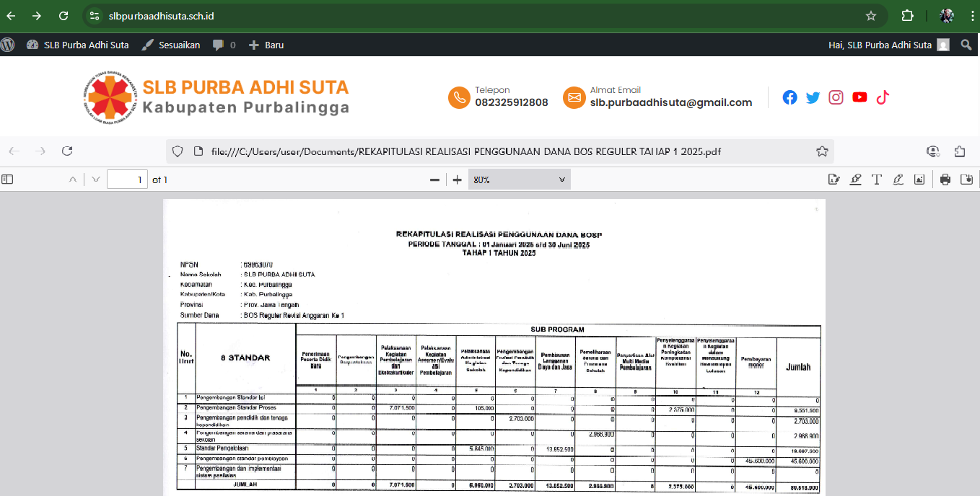The width and height of the screenshot is (980, 496).
Task: Go to previous PDF page arrow
Action: click(72, 180)
